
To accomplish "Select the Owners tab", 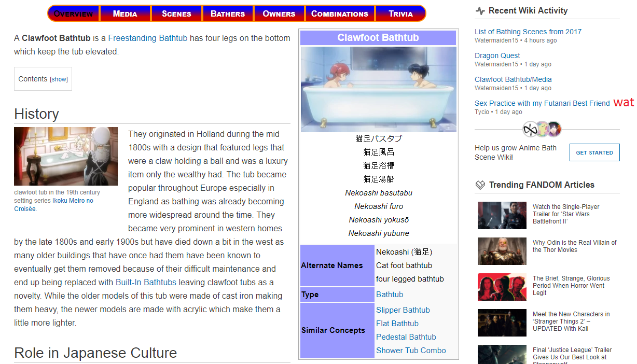I will click(x=279, y=13).
